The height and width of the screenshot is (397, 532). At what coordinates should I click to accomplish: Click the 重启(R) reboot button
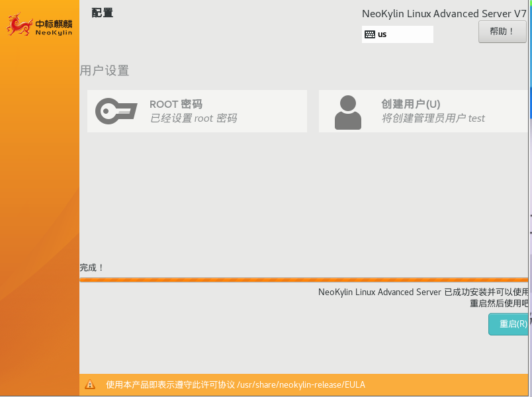click(x=509, y=324)
